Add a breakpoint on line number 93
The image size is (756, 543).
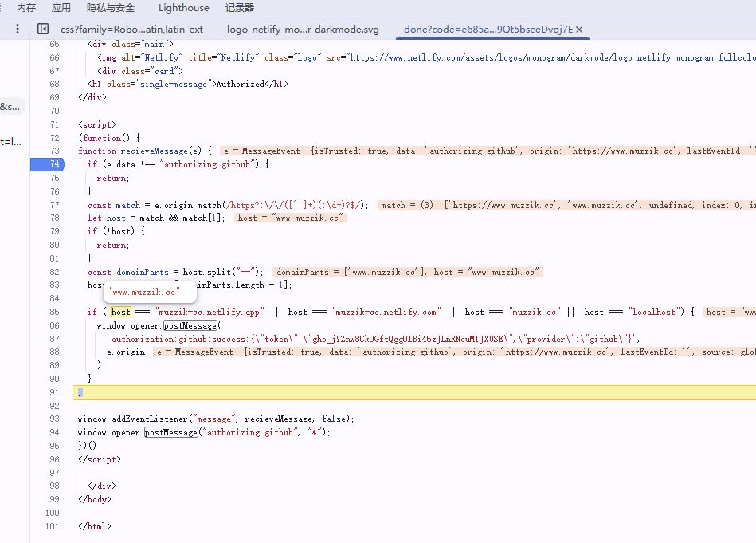pos(54,419)
